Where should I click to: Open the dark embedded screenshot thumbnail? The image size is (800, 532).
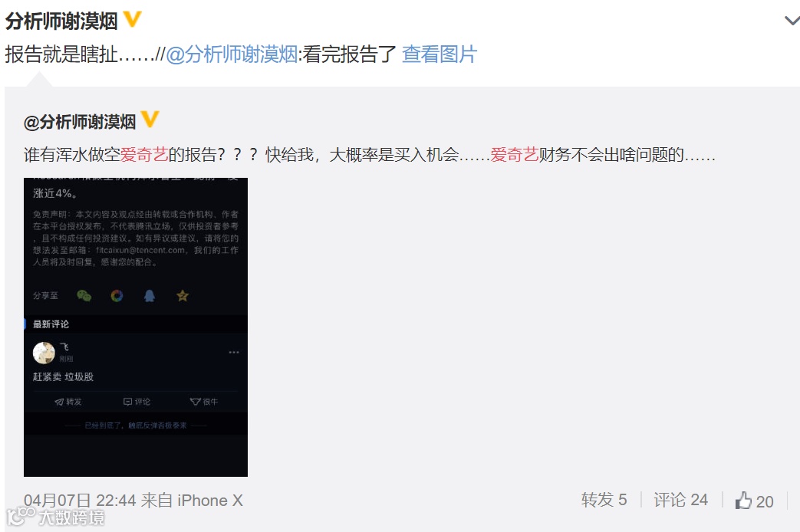[x=136, y=327]
